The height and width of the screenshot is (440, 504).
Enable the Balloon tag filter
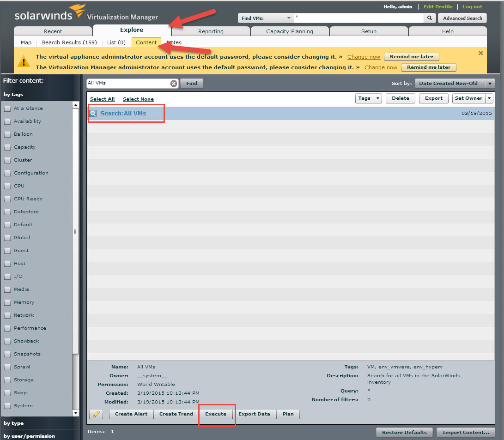[x=7, y=134]
